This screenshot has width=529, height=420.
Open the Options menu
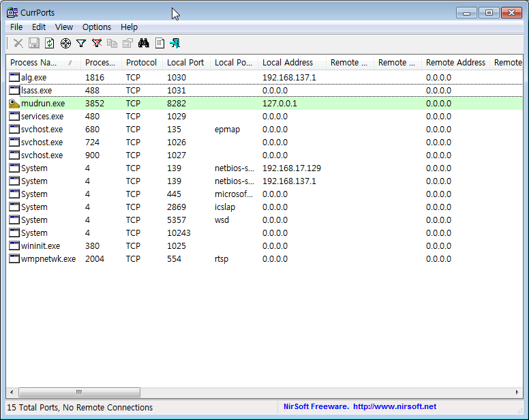96,27
